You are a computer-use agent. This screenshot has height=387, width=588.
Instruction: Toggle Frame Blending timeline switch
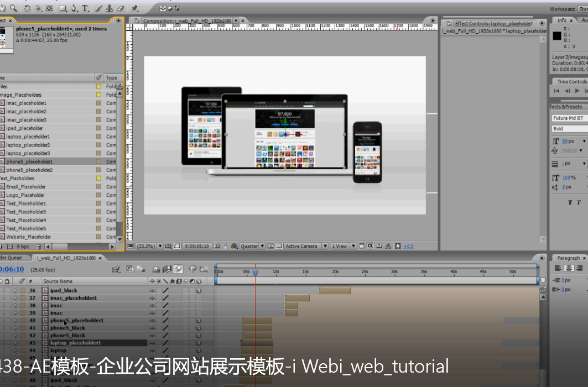click(x=167, y=269)
